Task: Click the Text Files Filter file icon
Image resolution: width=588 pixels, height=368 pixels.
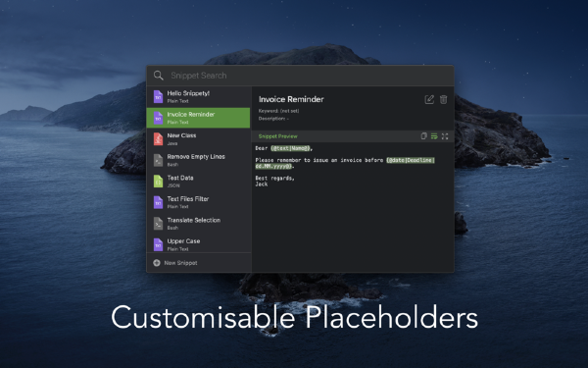Action: click(158, 202)
